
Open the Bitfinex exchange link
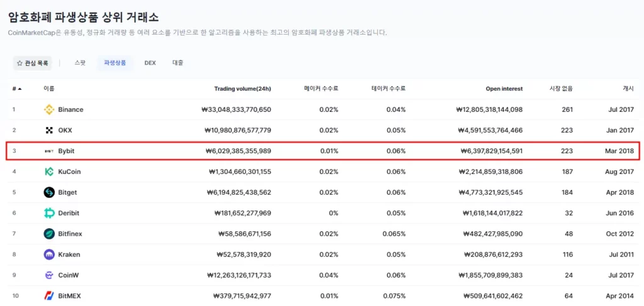[70, 234]
